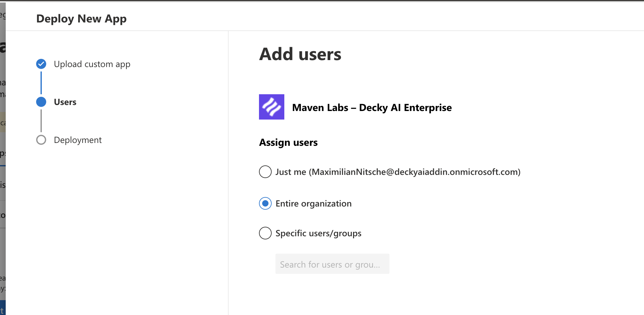Choose the 'Specific users/groups' radio option

(265, 233)
